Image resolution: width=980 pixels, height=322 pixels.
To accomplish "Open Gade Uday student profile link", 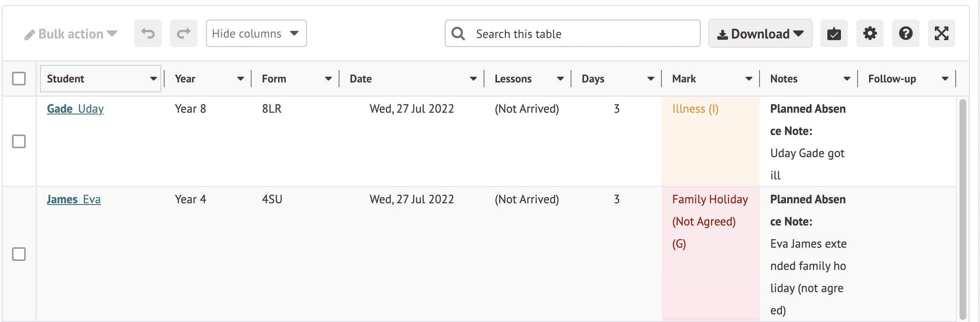I will tap(75, 109).
